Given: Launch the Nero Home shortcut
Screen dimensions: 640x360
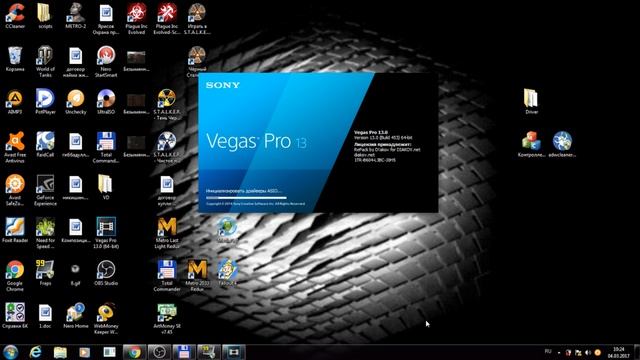Looking at the screenshot, I should coord(76,316).
